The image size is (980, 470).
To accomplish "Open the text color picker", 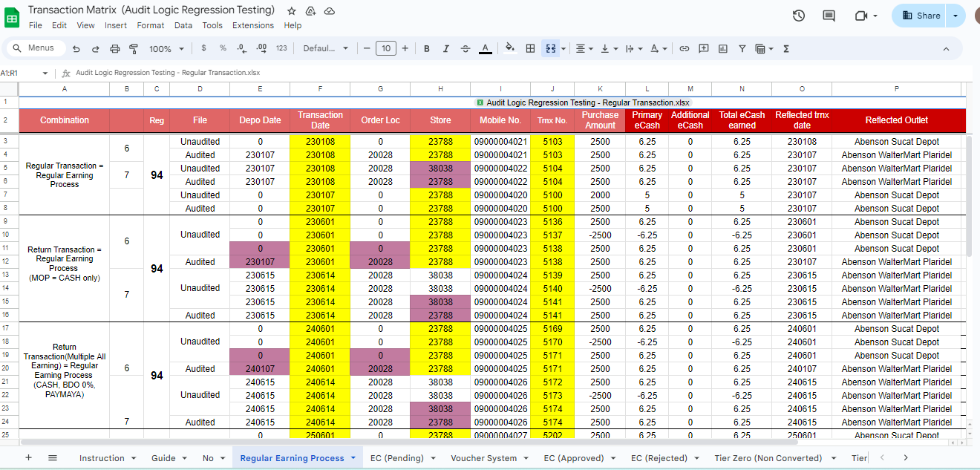I will (x=485, y=48).
